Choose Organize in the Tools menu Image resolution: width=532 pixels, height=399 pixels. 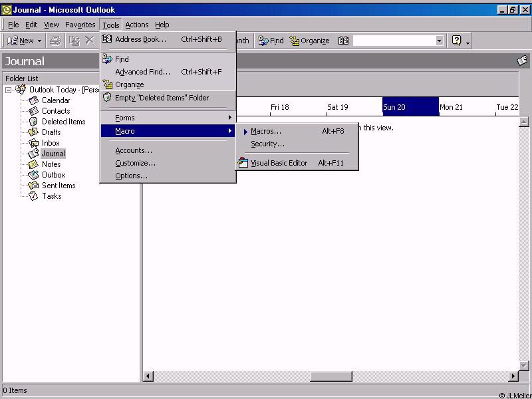[x=168, y=84]
